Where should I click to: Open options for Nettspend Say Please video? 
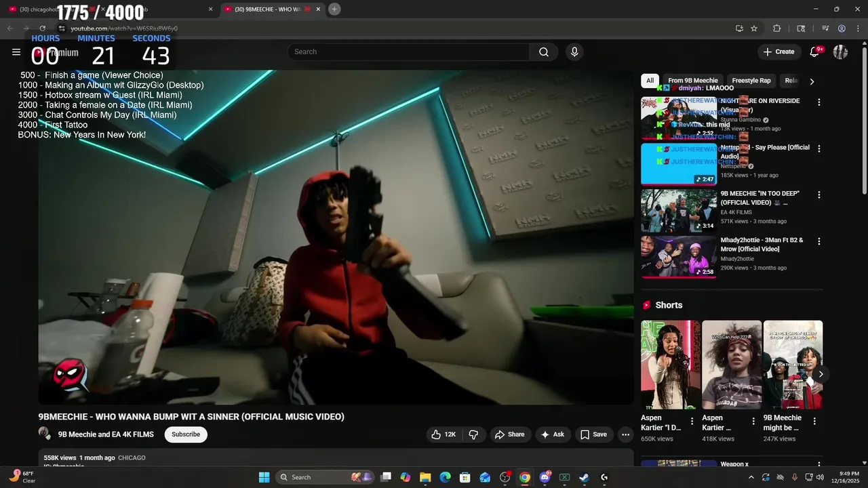818,148
